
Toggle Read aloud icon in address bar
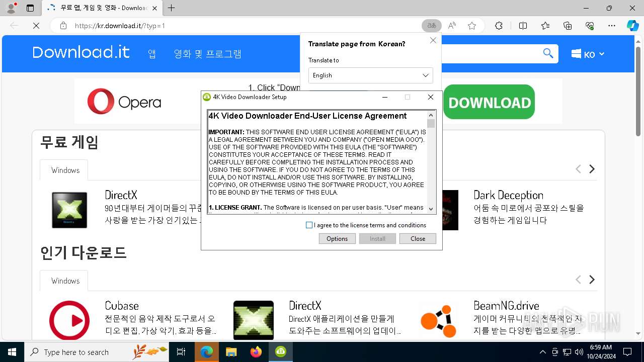point(452,26)
